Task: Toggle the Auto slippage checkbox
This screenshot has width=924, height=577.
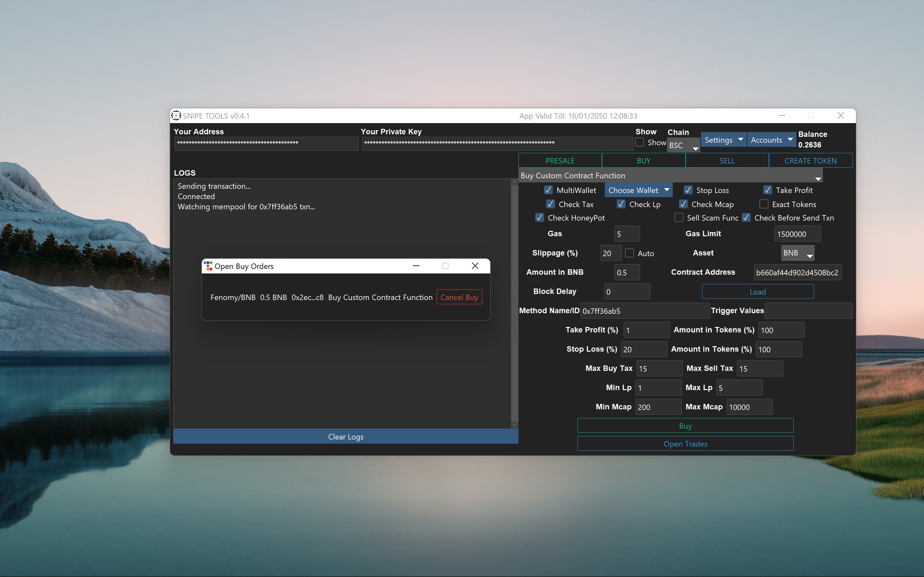Action: click(629, 253)
